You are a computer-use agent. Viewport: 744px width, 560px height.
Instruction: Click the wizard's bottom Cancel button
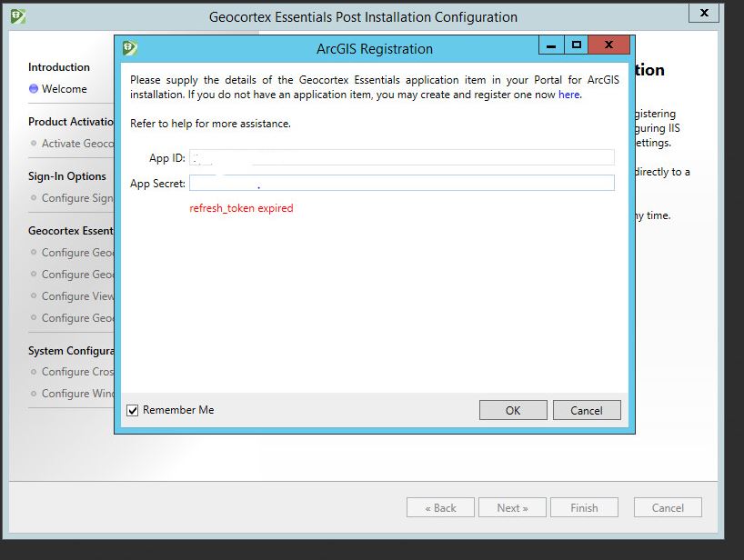(x=668, y=508)
